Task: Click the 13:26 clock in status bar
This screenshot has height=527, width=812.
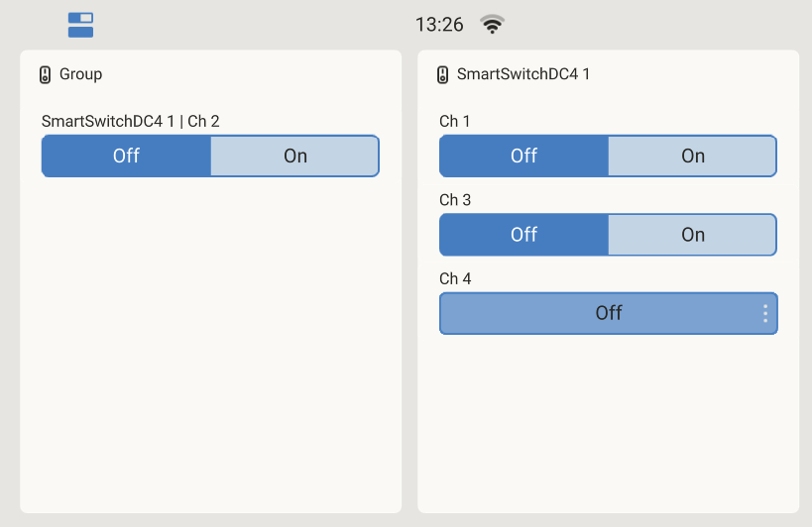Action: [x=439, y=25]
